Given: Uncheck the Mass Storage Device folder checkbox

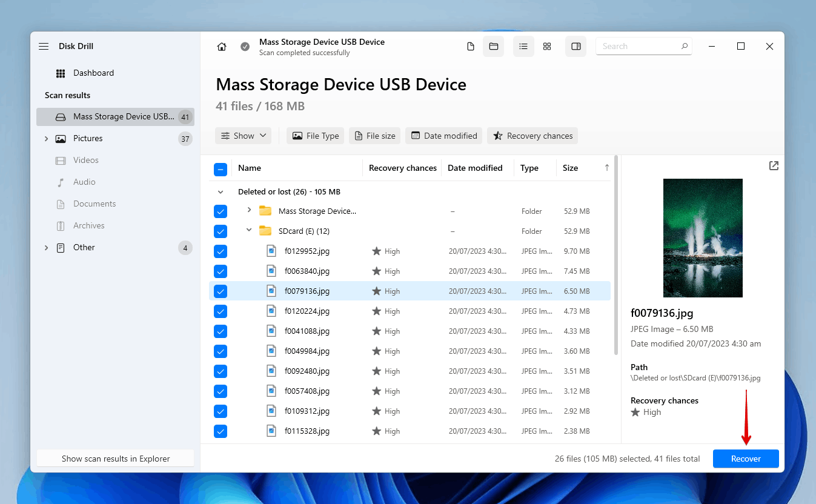Looking at the screenshot, I should [221, 211].
